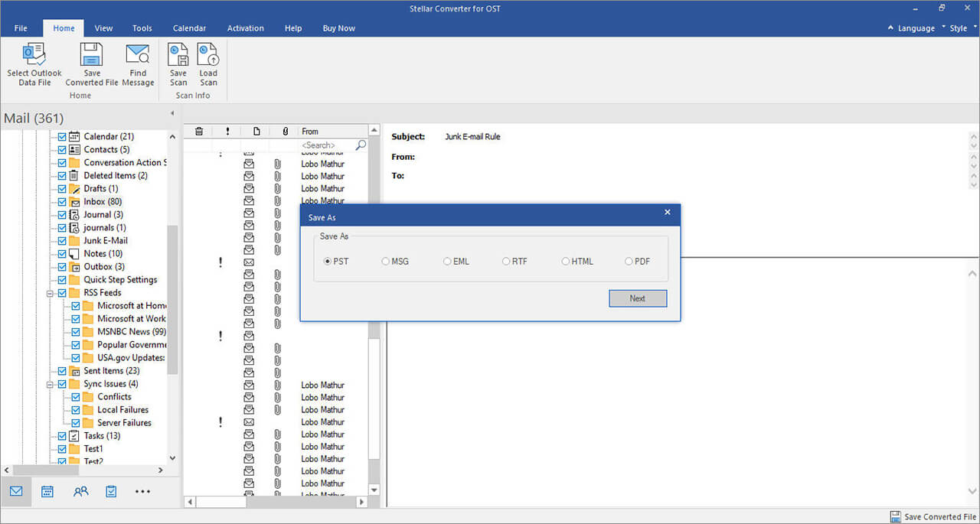Click the From search input field
Viewport: 980px width, 524px height.
(326, 145)
